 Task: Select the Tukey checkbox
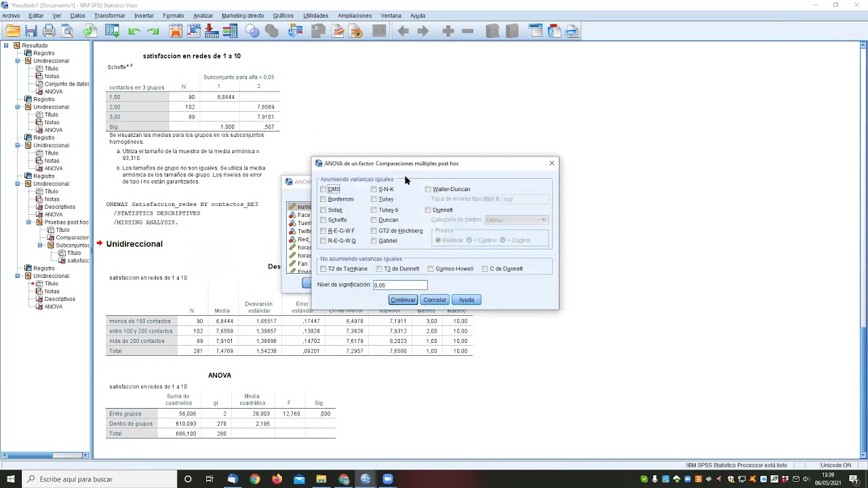coord(374,199)
